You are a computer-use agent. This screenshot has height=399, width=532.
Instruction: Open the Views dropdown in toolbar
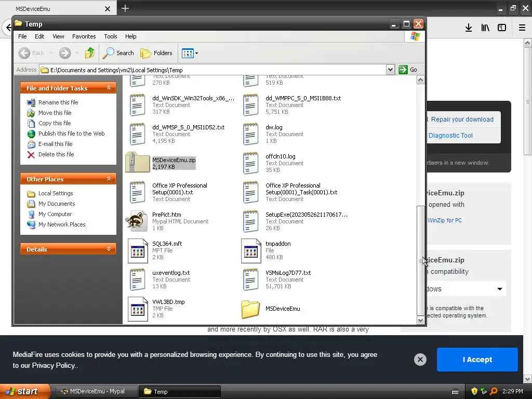[x=190, y=53]
